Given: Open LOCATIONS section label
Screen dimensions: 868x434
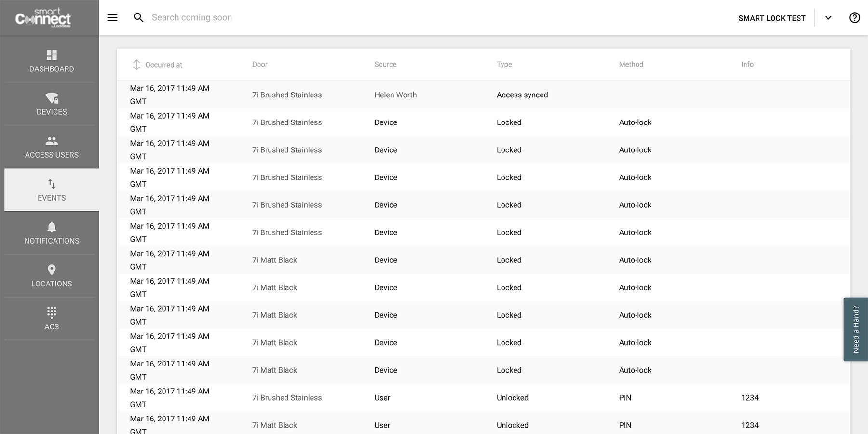Looking at the screenshot, I should (x=52, y=284).
